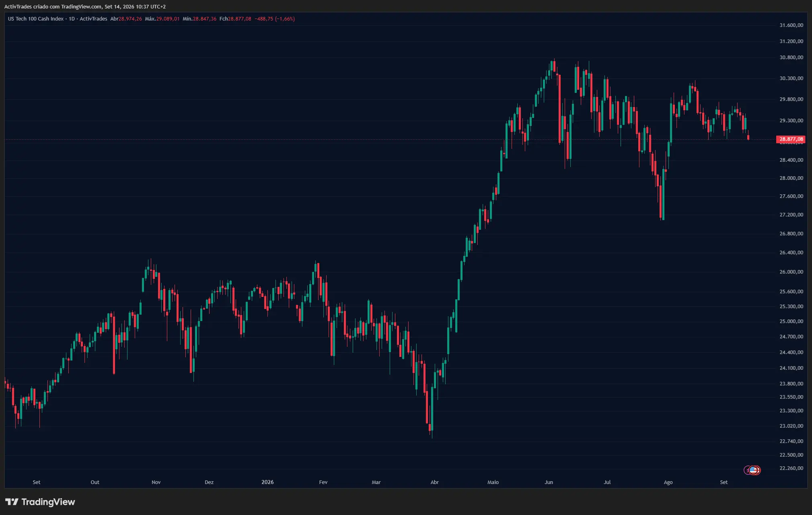
Task: Click the Nov month label on time axis
Action: coord(156,482)
